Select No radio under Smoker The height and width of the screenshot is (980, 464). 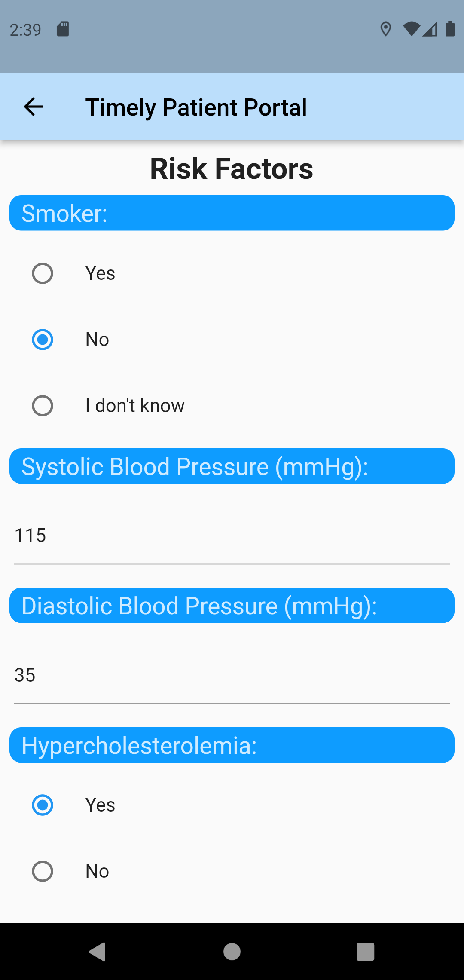(232, 340)
